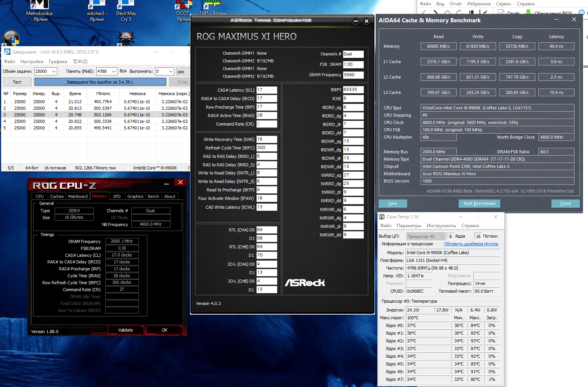Expand the LinX run count dropdown

170,71
